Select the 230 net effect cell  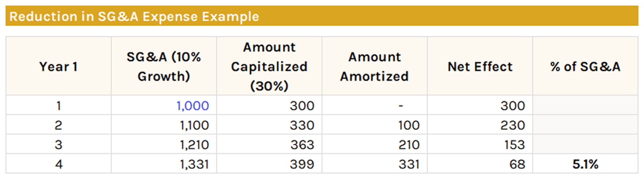coord(480,125)
